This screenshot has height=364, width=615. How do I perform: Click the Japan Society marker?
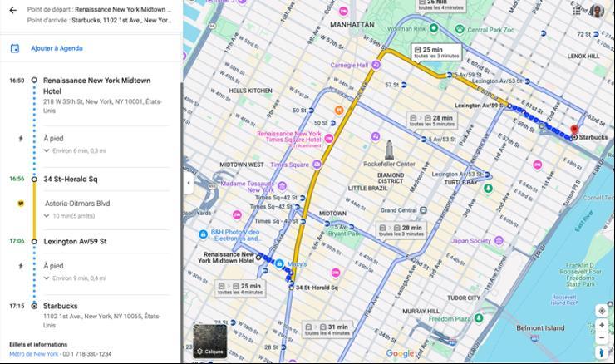click(499, 240)
